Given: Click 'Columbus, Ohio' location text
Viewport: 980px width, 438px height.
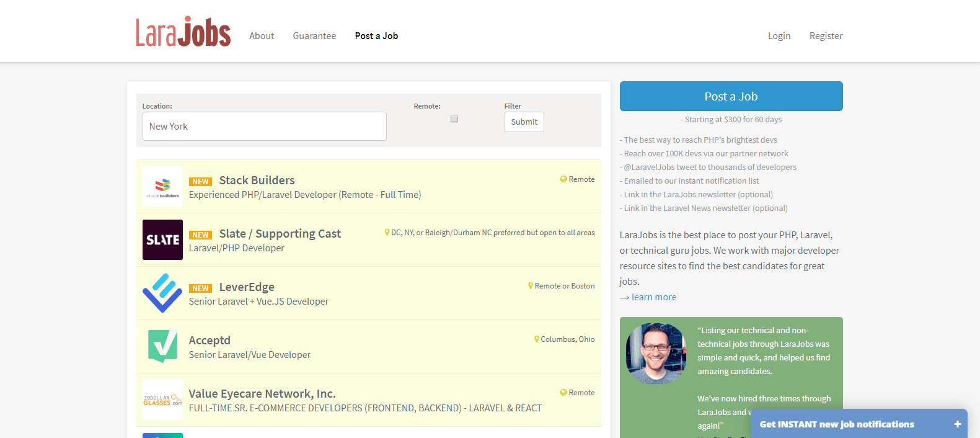Looking at the screenshot, I should (568, 339).
